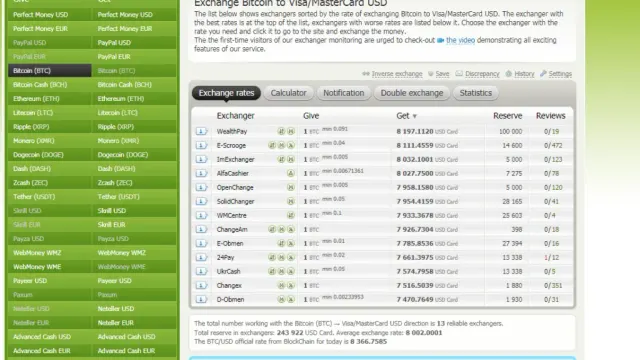Click the badge icon beside SolidChanger
The width and height of the screenshot is (640, 360).
pos(291,201)
